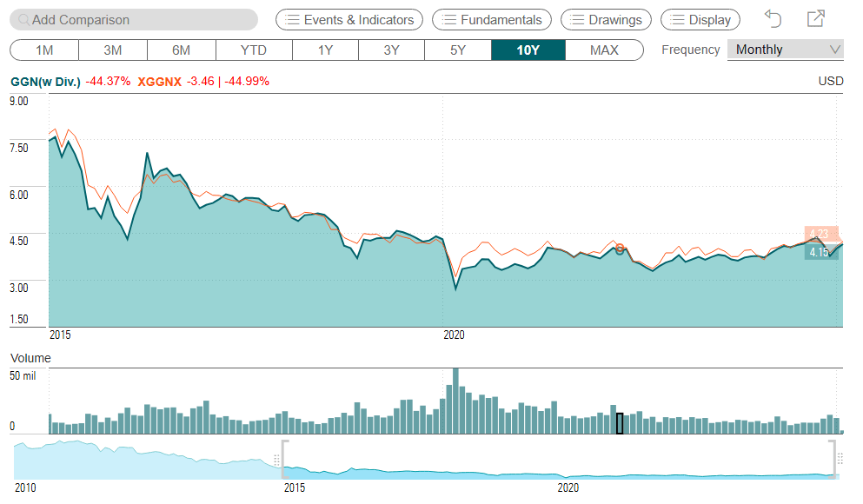863x504 pixels.
Task: Click the XGGNX comparison ticker label
Action: tap(160, 81)
